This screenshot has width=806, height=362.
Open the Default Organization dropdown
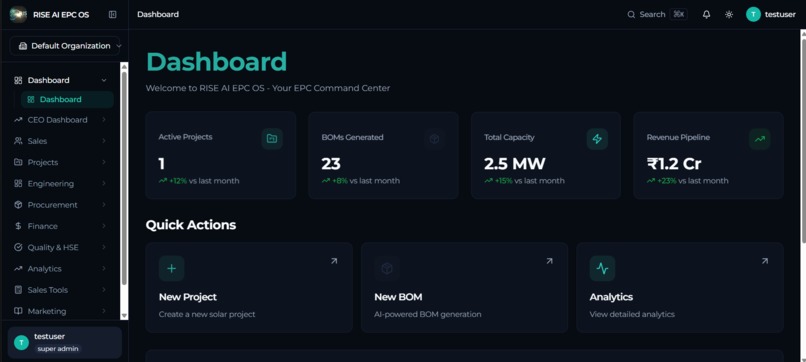[x=65, y=46]
